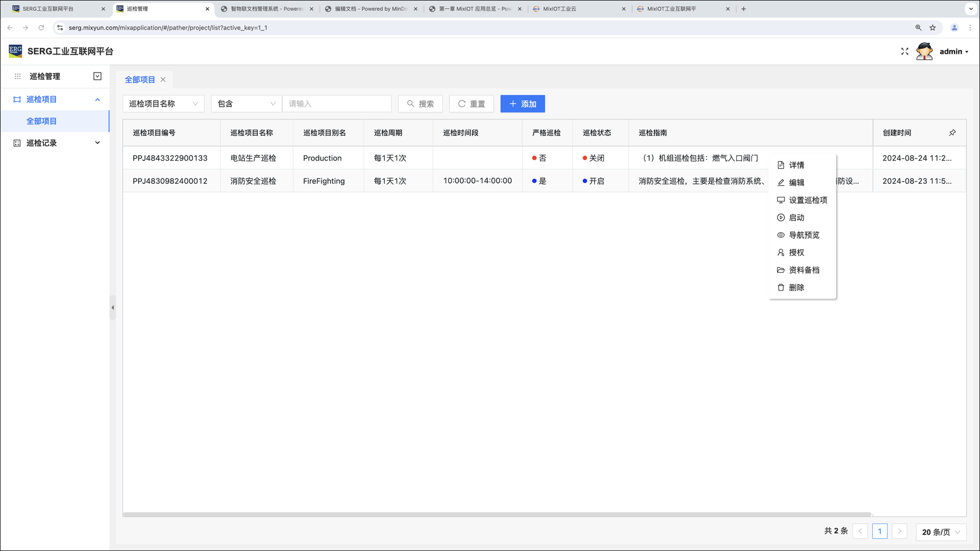Open the 包含 condition dropdown
980x551 pixels.
click(246, 104)
